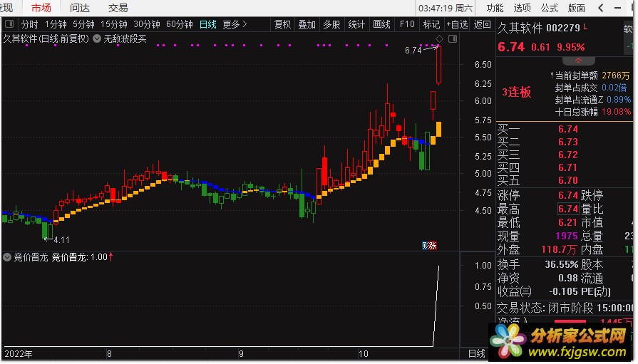Open F10 company information
Image resolution: width=638 pixels, height=364 pixels.
pyautogui.click(x=407, y=24)
